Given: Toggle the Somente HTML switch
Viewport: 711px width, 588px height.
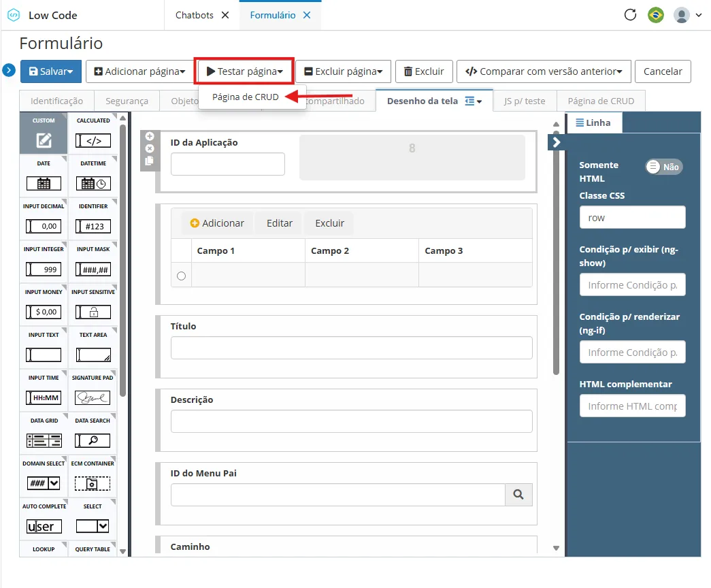Looking at the screenshot, I should 664,167.
